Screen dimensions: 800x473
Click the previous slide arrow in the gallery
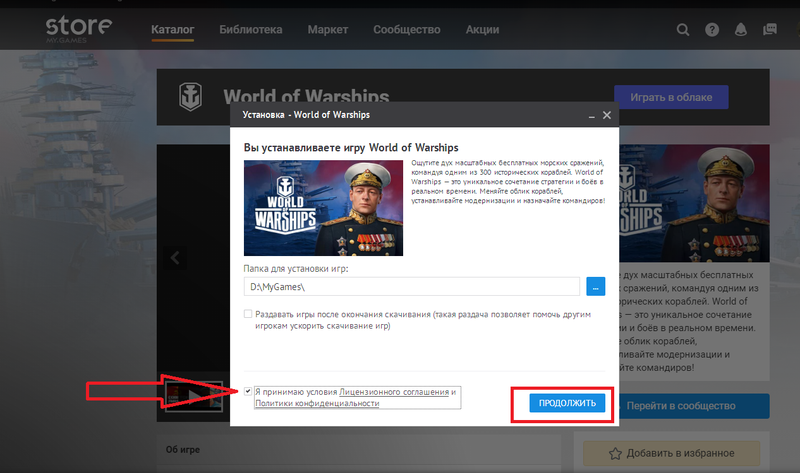(175, 258)
